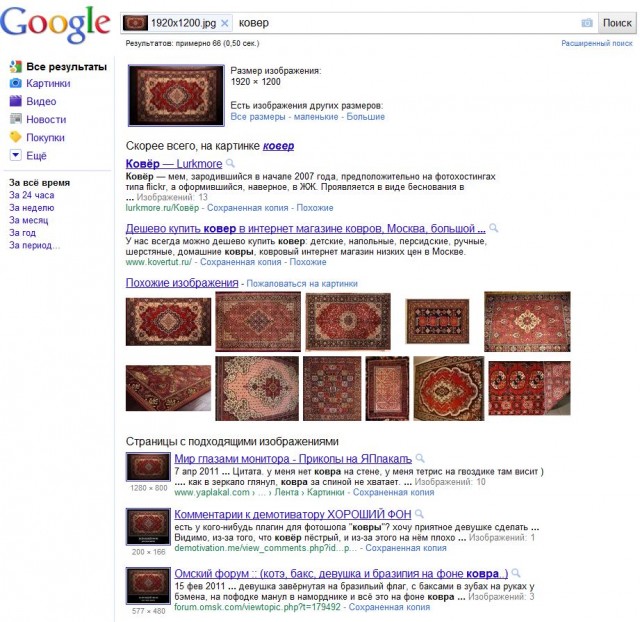Select Все результаты in the sidebar
640x622 pixels.
click(67, 67)
